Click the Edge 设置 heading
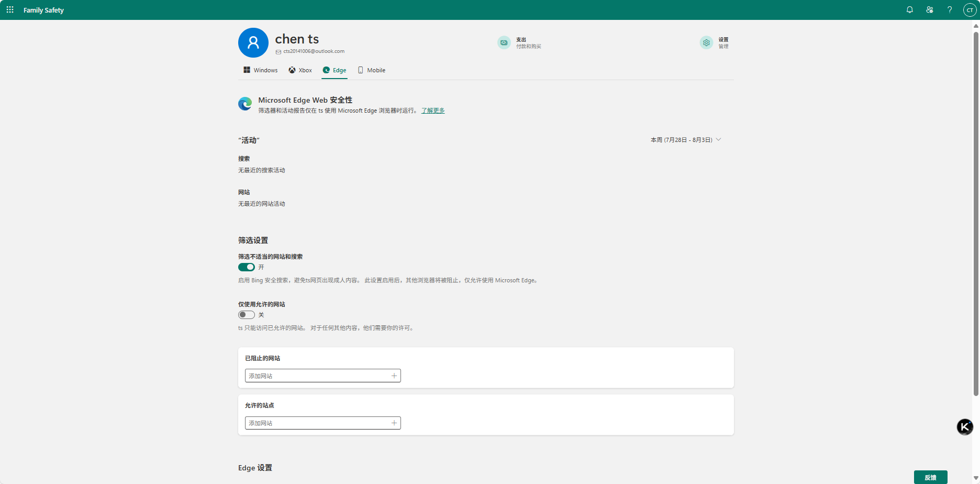 [255, 468]
